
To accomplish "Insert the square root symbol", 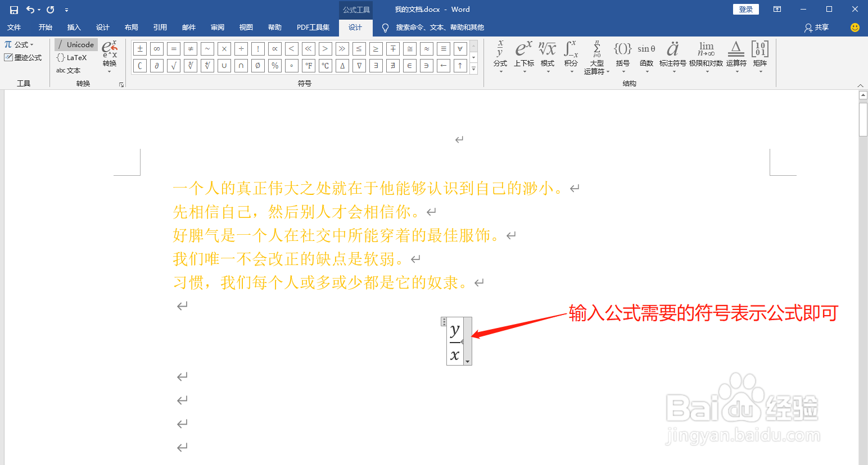I will click(x=174, y=66).
